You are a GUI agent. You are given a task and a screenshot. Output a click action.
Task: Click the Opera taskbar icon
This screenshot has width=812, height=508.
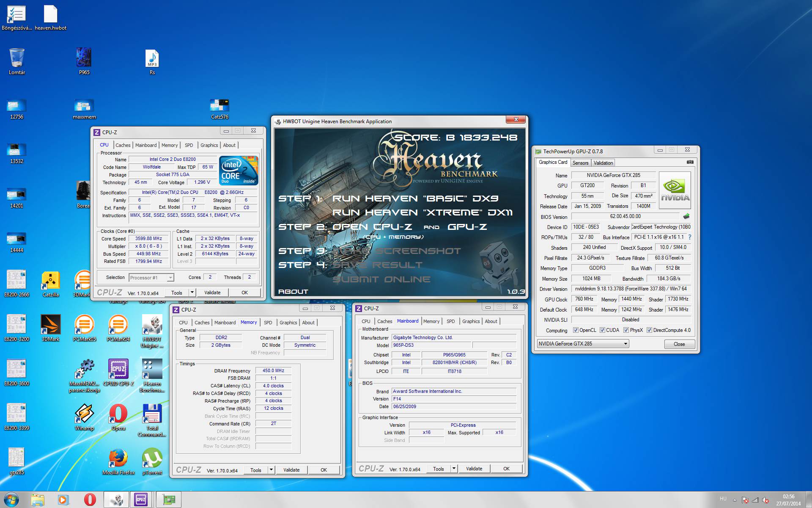(90, 500)
